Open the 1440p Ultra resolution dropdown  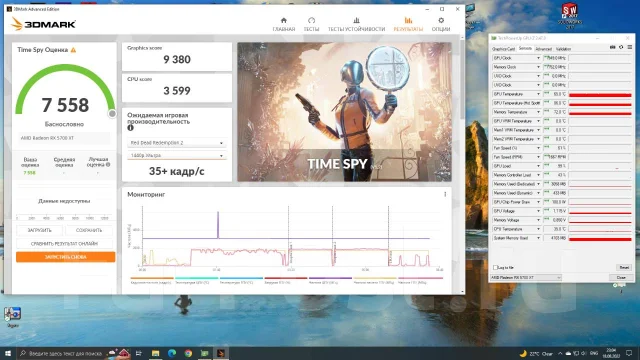[x=176, y=156]
